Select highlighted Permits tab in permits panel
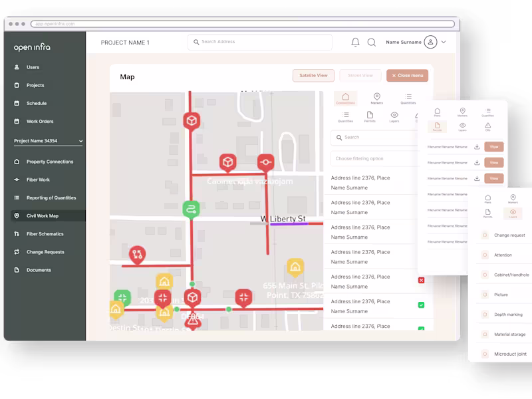Screen dimensions: 532x399 click(x=437, y=126)
